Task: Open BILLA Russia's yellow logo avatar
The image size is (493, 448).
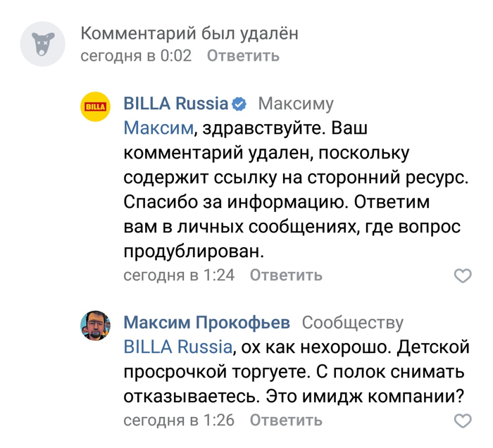Action: point(96,106)
